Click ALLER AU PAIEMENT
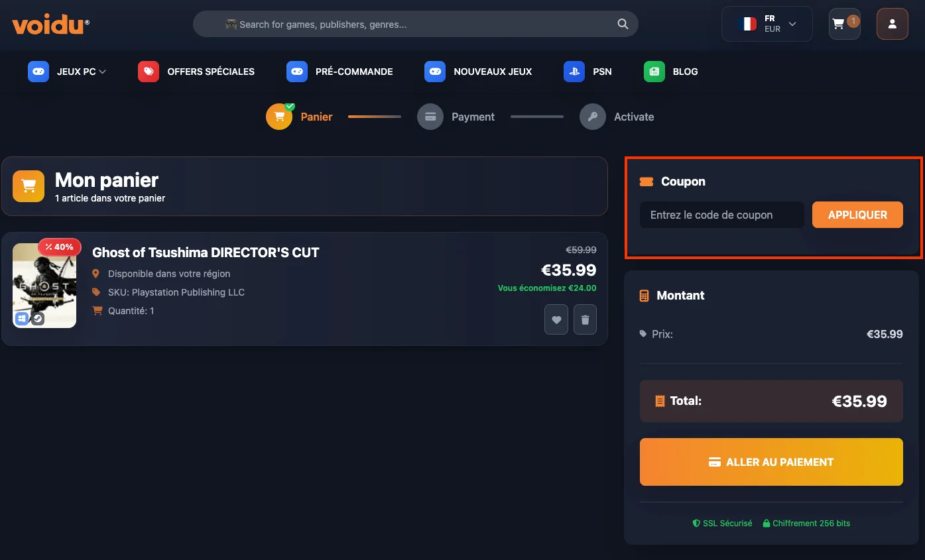Image resolution: width=925 pixels, height=560 pixels. coord(771,462)
